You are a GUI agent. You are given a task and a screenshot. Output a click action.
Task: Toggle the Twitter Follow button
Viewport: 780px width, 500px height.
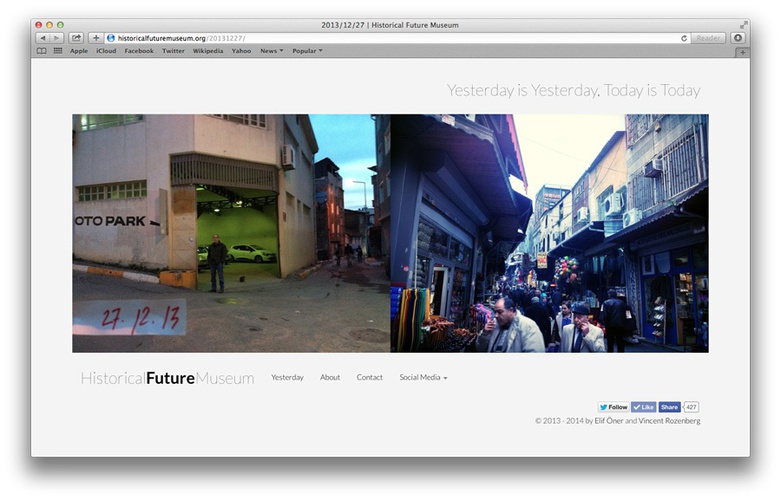[614, 407]
